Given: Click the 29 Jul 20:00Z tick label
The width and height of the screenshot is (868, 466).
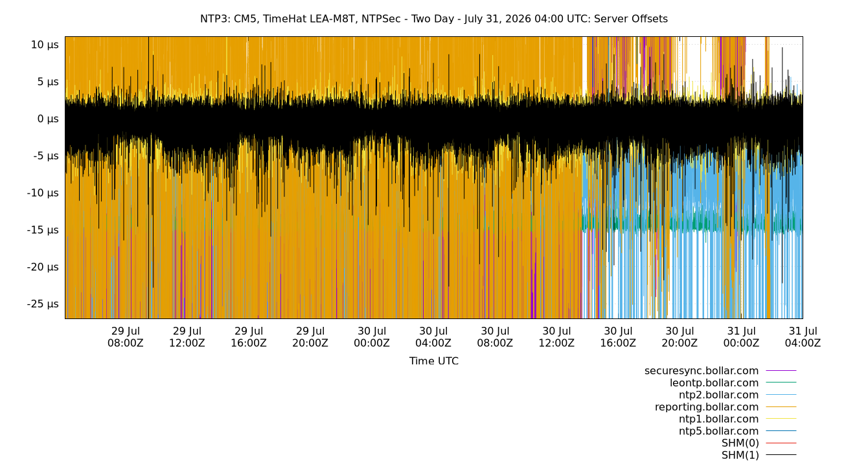Looking at the screenshot, I should [x=310, y=337].
